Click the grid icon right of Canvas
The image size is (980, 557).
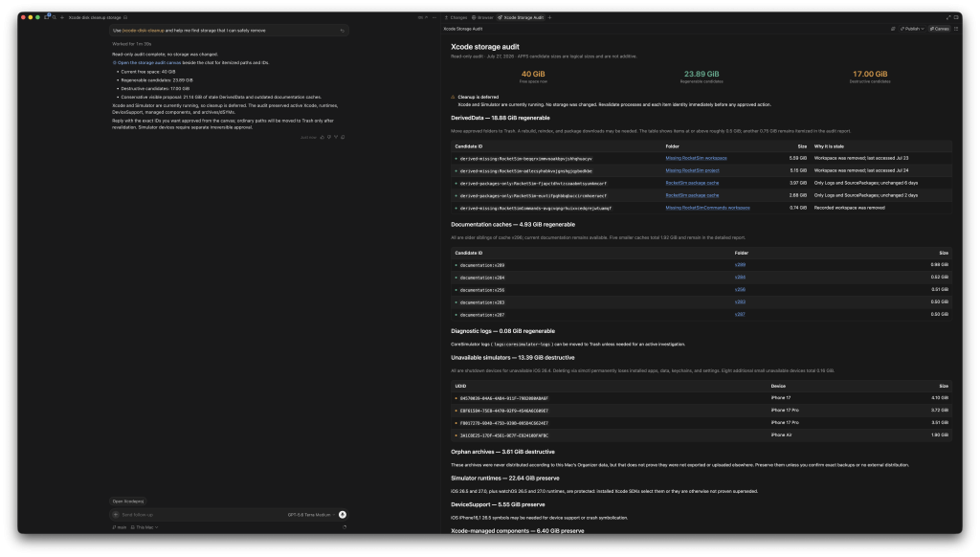pyautogui.click(x=956, y=29)
